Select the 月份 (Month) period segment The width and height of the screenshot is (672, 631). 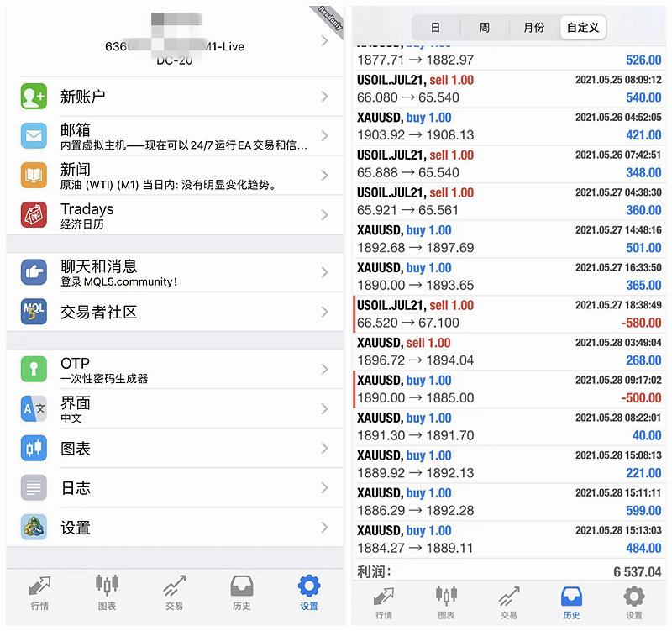(533, 28)
